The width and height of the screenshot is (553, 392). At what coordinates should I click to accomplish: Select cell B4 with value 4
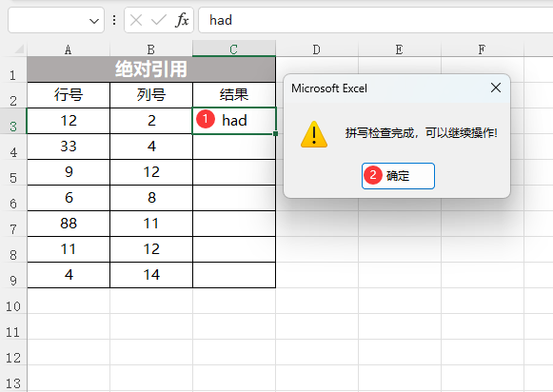[x=151, y=147]
